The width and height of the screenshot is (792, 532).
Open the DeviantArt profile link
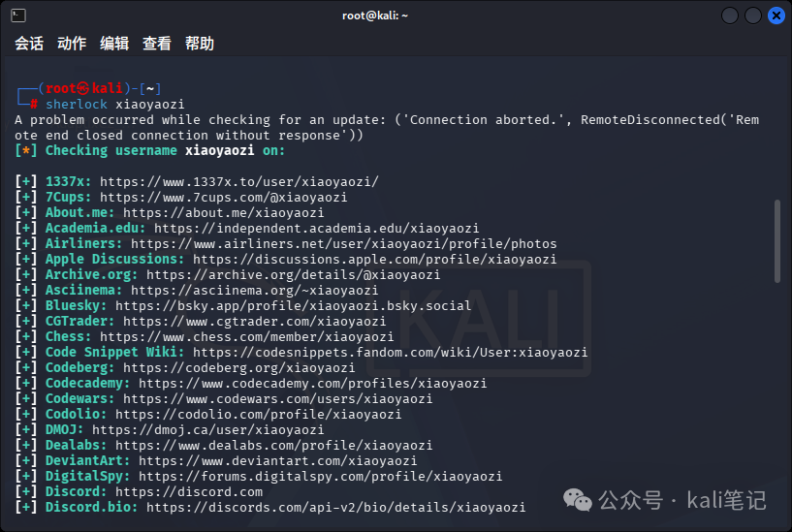pyautogui.click(x=277, y=460)
